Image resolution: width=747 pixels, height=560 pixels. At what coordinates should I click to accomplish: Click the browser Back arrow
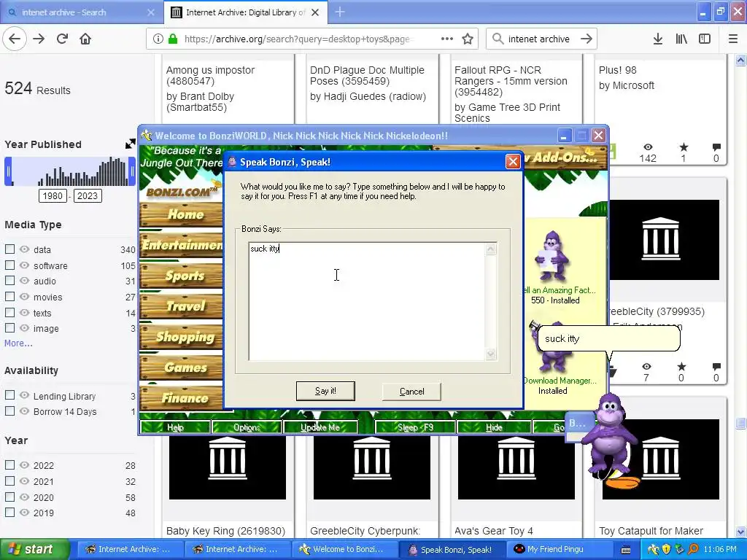(x=15, y=39)
